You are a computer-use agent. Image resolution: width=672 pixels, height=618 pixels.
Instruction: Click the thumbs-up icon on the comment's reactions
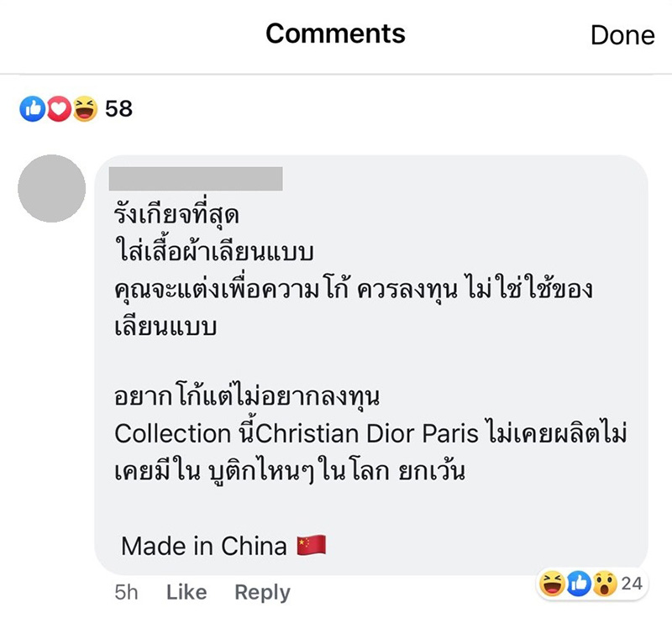[x=579, y=584]
